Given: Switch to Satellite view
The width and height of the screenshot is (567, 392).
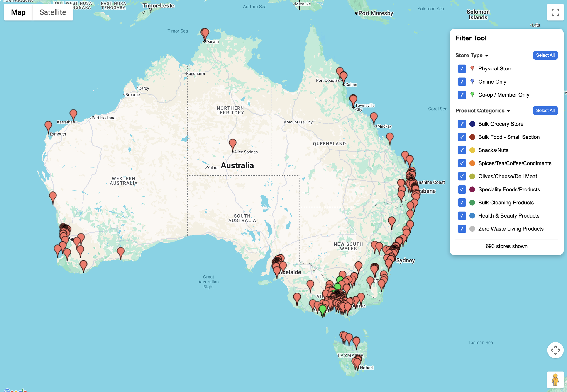Looking at the screenshot, I should (53, 12).
